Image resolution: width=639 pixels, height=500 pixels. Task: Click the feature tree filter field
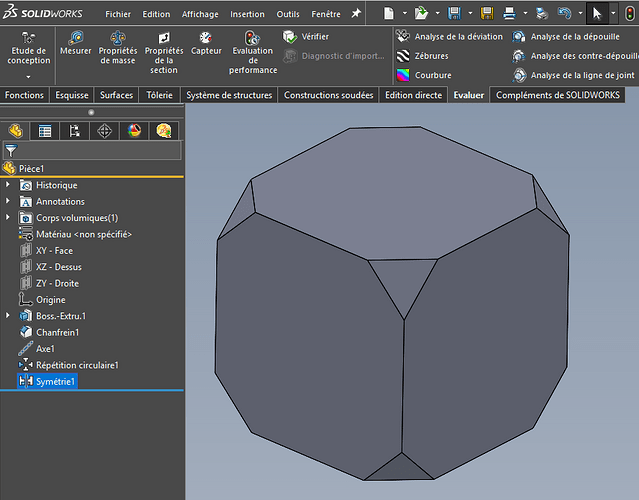point(92,150)
